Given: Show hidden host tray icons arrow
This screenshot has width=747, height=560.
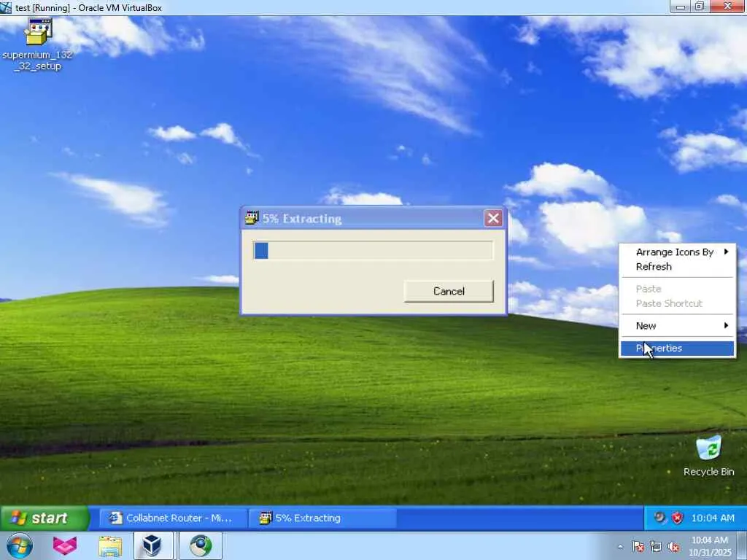Looking at the screenshot, I should coord(620,547).
